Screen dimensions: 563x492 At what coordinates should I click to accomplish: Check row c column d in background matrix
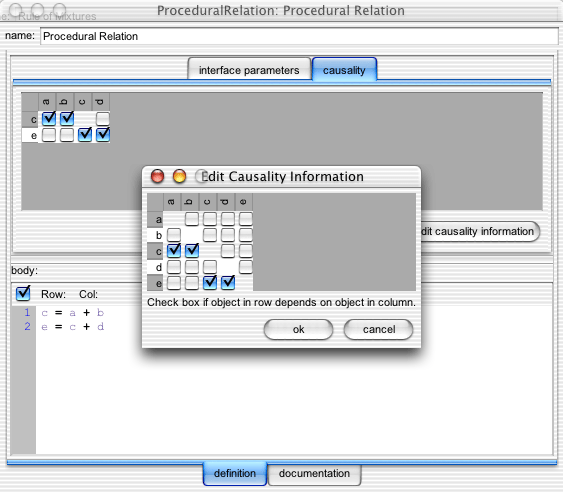tap(103, 119)
